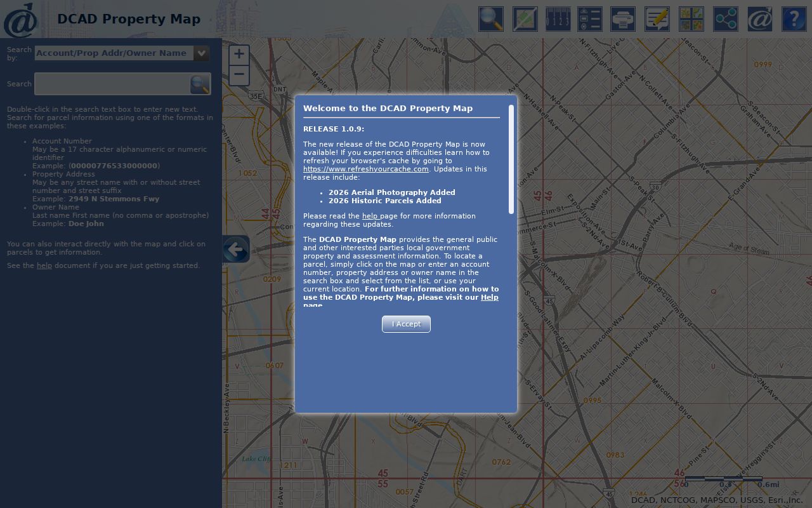Screen dimensions: 812x508
Task: Click the I Accept button
Action: pyautogui.click(x=406, y=324)
